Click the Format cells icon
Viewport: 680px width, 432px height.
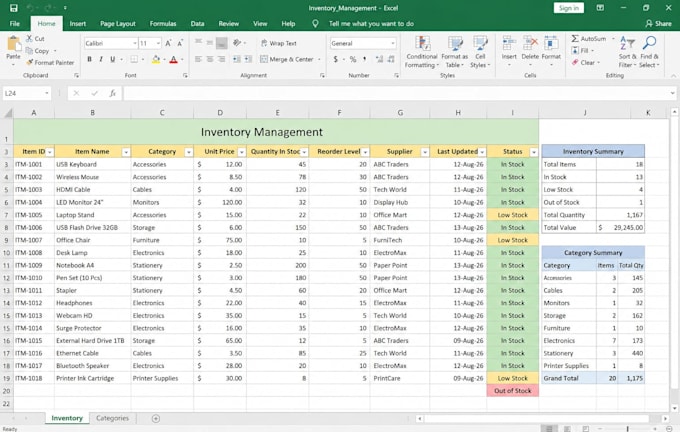coord(551,43)
